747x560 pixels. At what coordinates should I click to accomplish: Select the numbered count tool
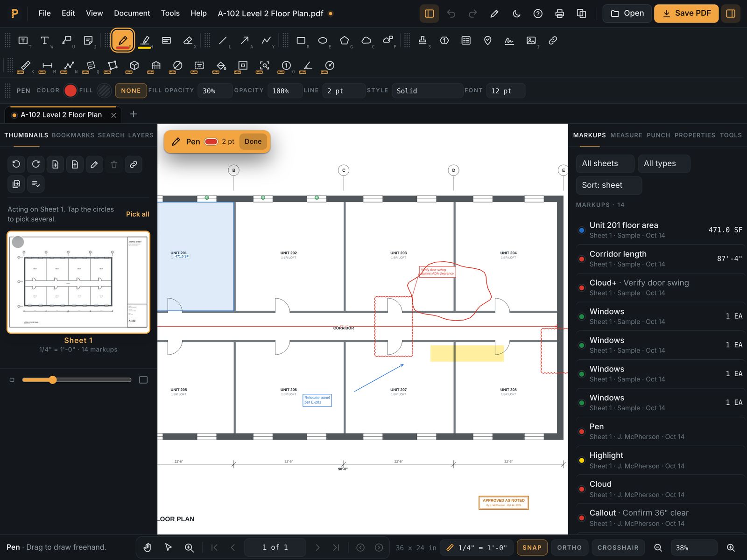[x=286, y=66]
